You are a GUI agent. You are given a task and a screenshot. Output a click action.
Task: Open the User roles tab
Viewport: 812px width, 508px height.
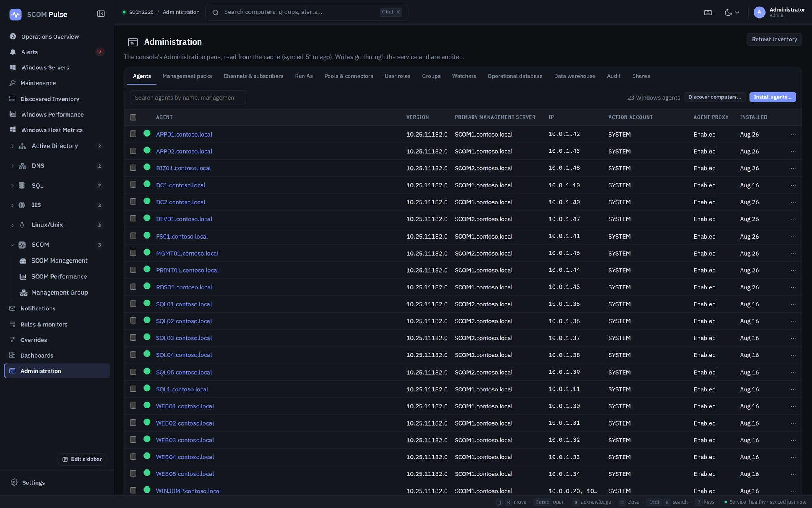click(x=397, y=76)
